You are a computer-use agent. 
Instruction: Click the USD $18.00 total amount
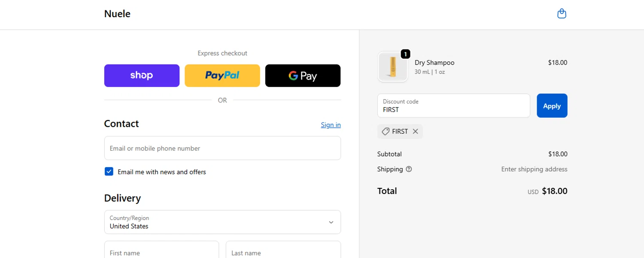pos(547,191)
